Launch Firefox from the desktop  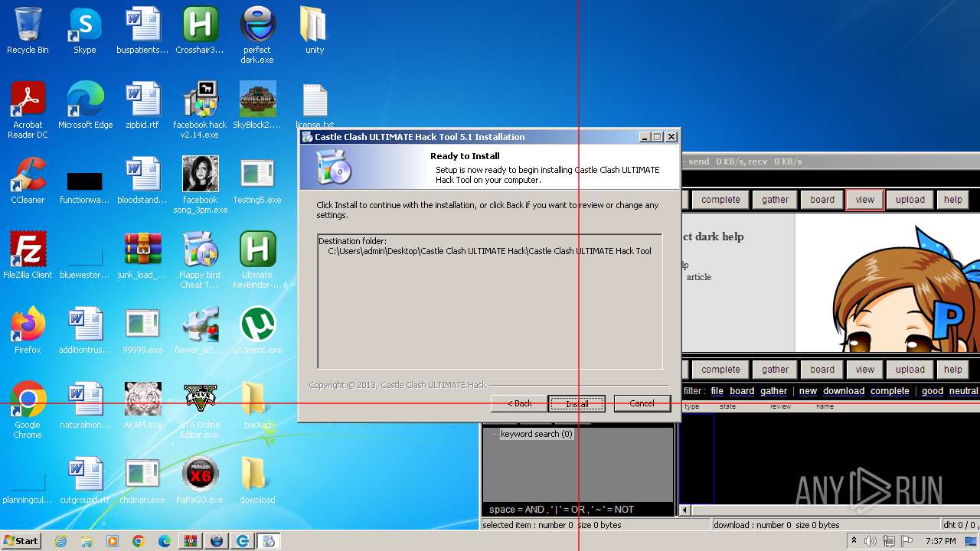click(x=28, y=331)
